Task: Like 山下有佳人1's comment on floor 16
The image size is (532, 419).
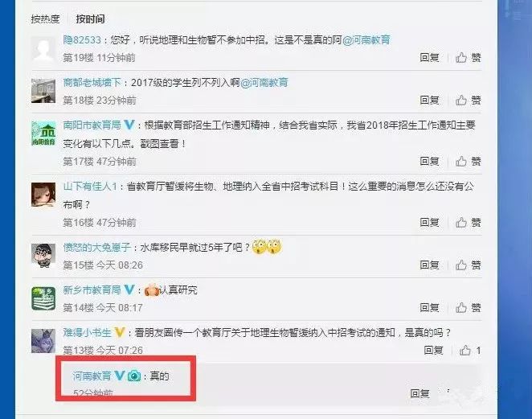Action: pyautogui.click(x=468, y=223)
